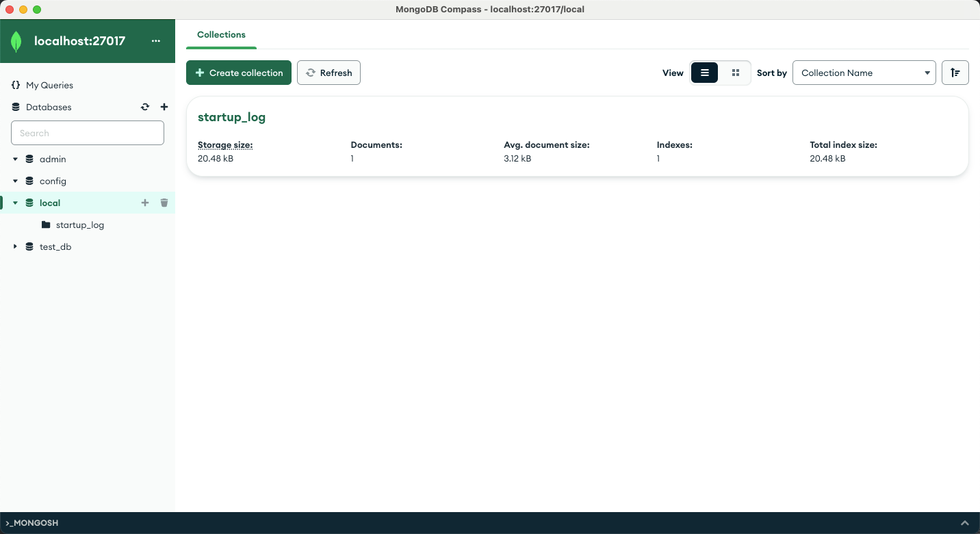Select the admin database name
The height and width of the screenshot is (534, 980).
(53, 160)
